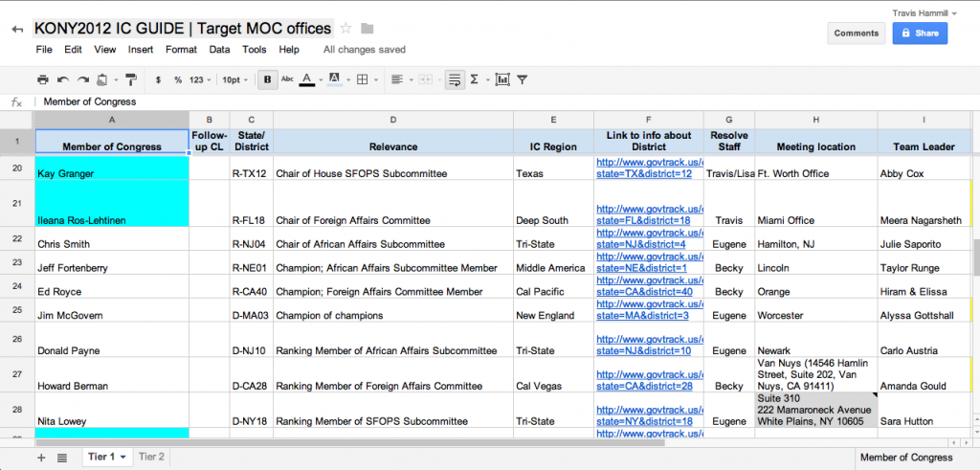This screenshot has height=470, width=980.
Task: Open the Insert menu
Action: (141, 50)
